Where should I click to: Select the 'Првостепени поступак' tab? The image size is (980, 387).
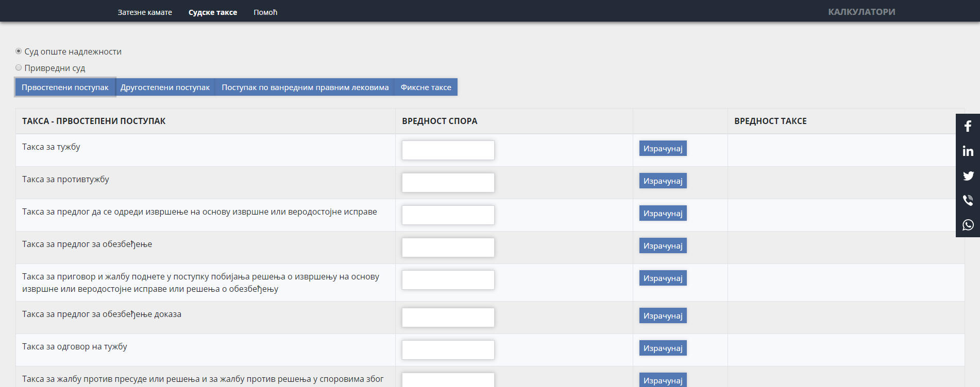click(x=65, y=87)
